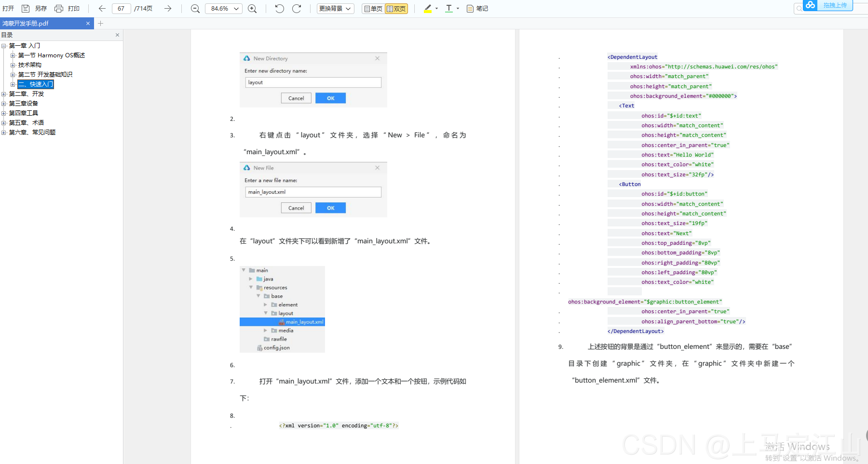Open the 更换背景 background dropdown
The height and width of the screenshot is (464, 868).
coord(336,8)
